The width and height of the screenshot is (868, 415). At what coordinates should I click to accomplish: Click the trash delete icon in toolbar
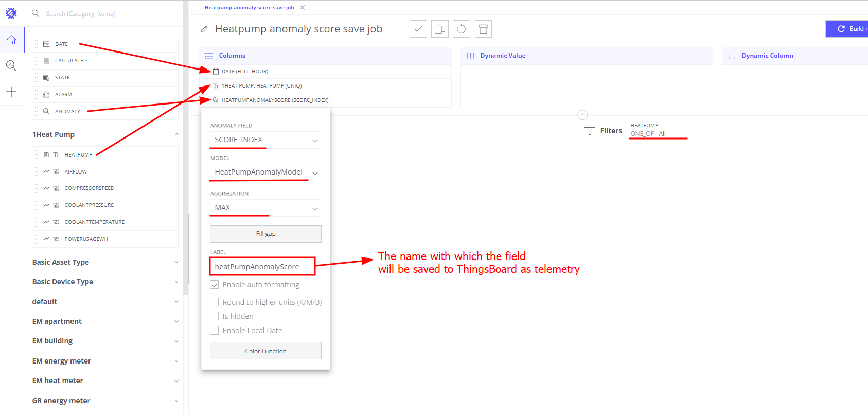(x=483, y=29)
